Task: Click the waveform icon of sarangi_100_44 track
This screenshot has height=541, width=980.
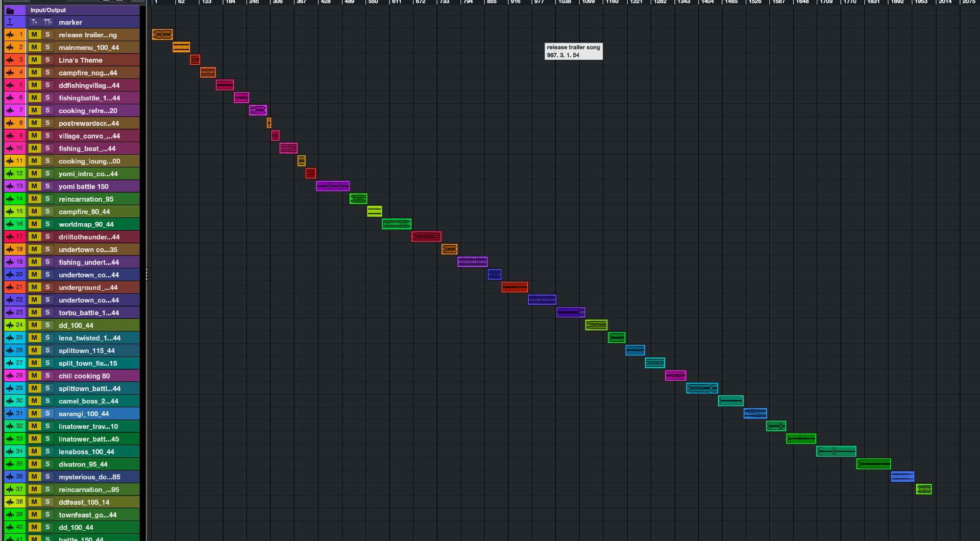Action: coord(10,413)
